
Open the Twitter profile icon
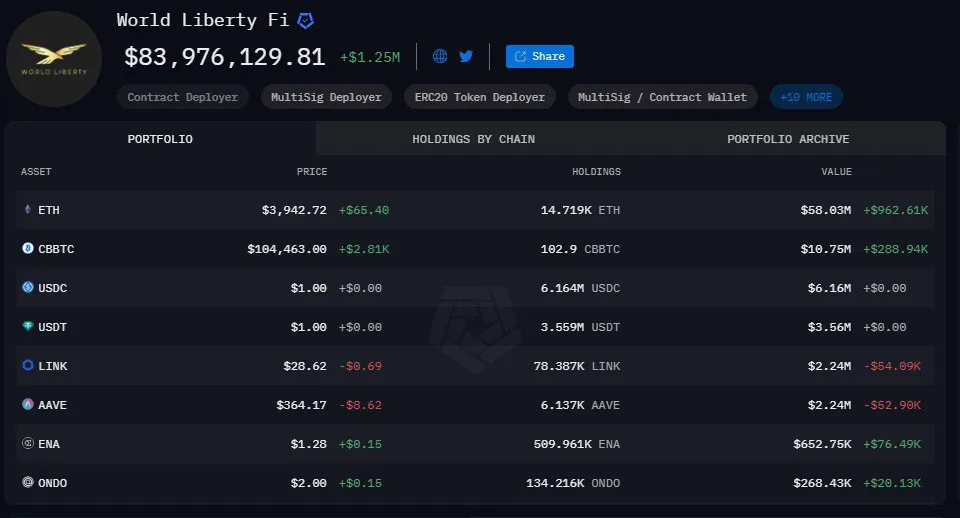click(x=466, y=56)
